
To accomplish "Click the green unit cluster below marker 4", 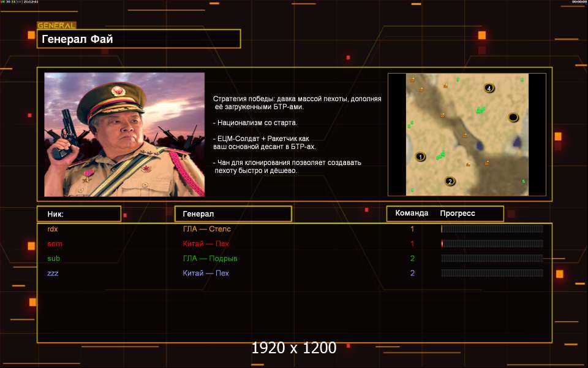I will 480,110.
